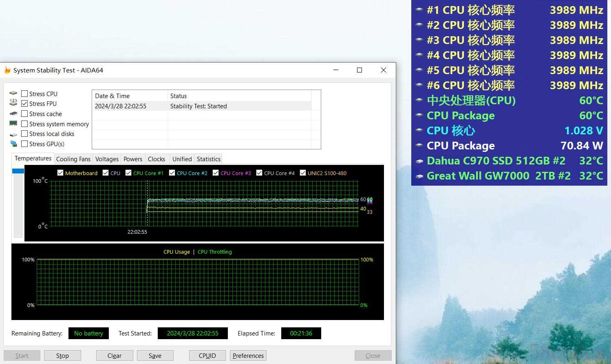Click the blue graph scale slider
Screen dimensions: 611x364
tap(18, 171)
